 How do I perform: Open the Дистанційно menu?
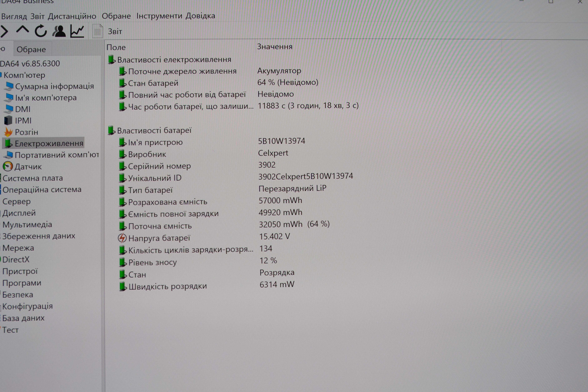pos(72,16)
